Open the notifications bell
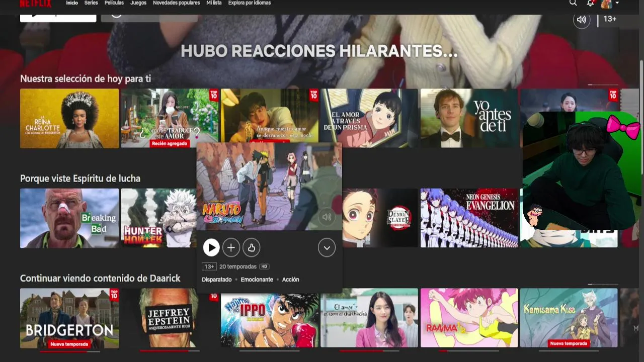This screenshot has height=362, width=644. 590,3
